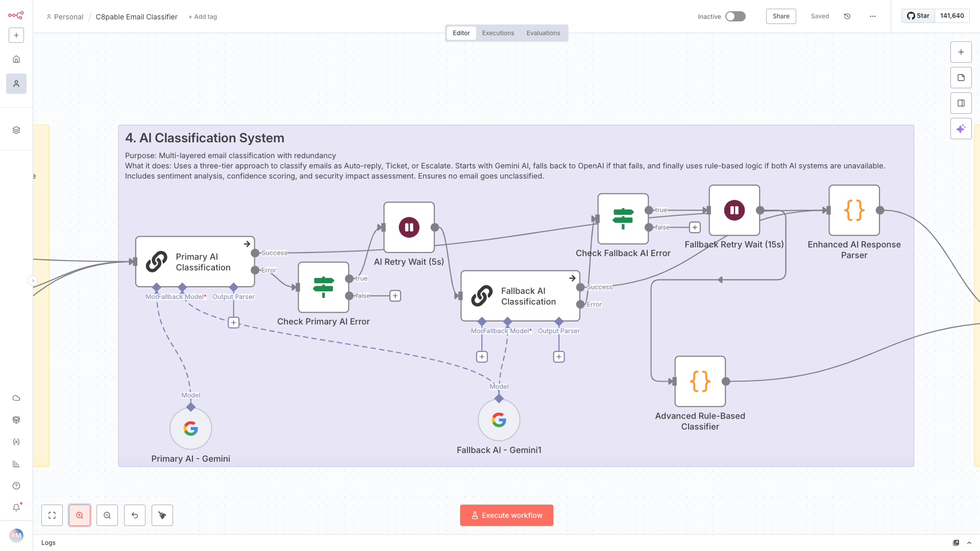Toggle the side panel view button
The width and height of the screenshot is (980, 551).
pos(961,103)
